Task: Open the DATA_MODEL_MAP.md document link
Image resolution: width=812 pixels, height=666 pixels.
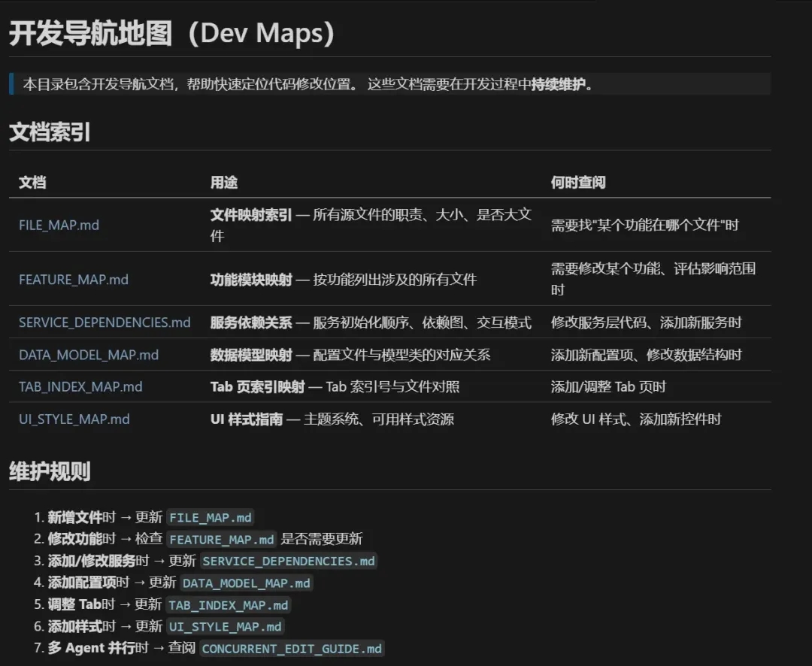Action: pyautogui.click(x=89, y=355)
